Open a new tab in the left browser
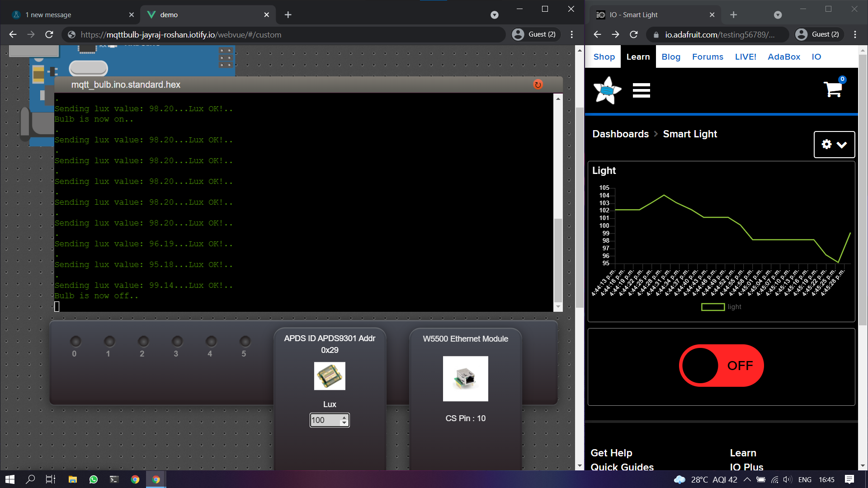This screenshot has height=488, width=868. click(x=288, y=15)
